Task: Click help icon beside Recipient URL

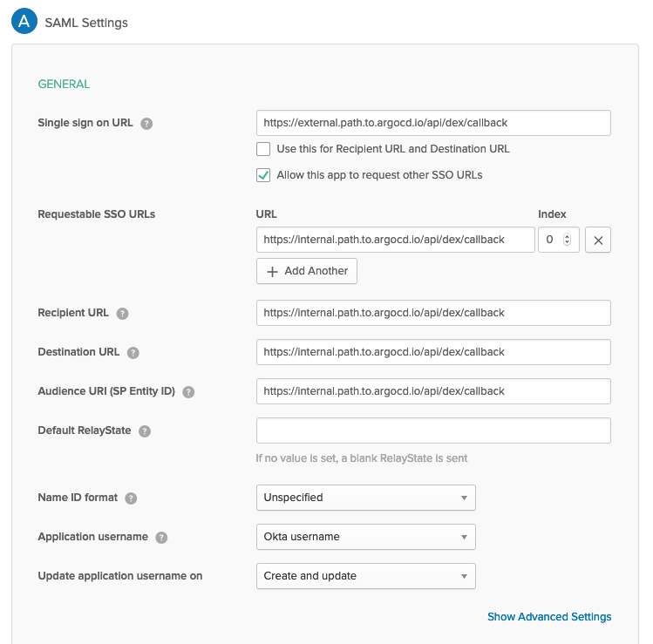Action: click(123, 313)
